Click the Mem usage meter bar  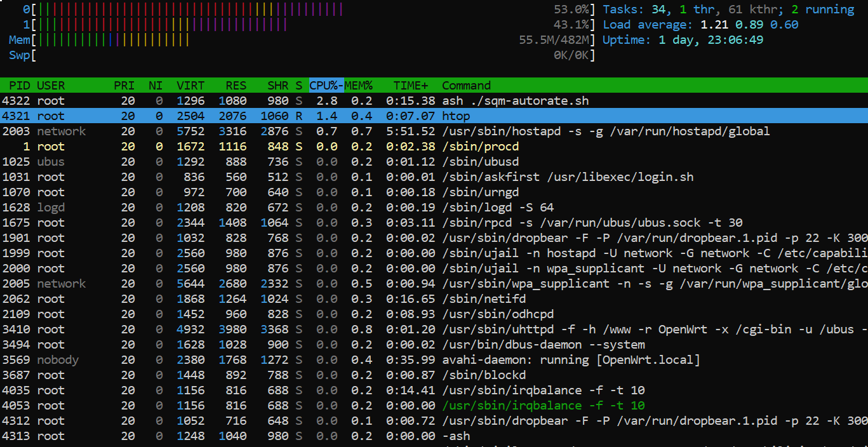(x=111, y=40)
